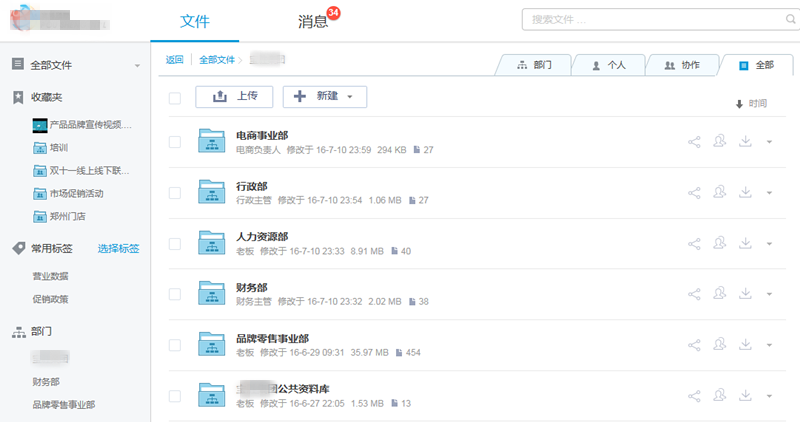Image resolution: width=800 pixels, height=422 pixels.
Task: Click the 搜索文件 search field
Action: (x=652, y=19)
